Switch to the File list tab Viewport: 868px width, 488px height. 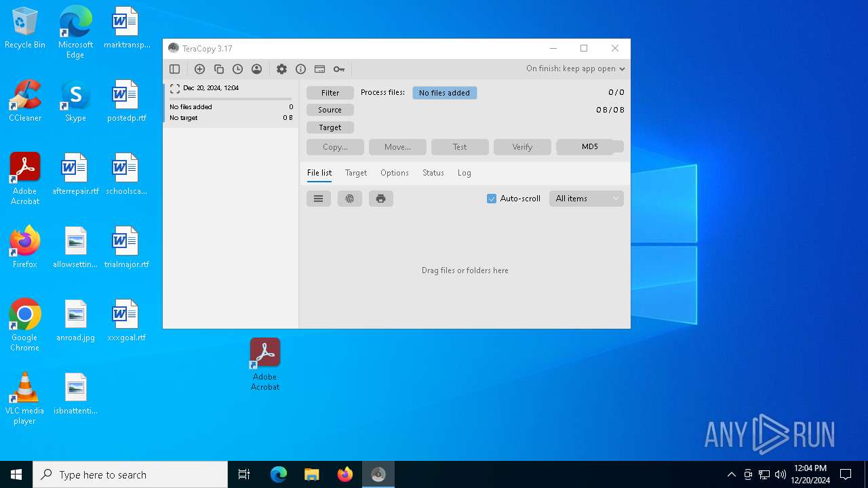pos(319,173)
